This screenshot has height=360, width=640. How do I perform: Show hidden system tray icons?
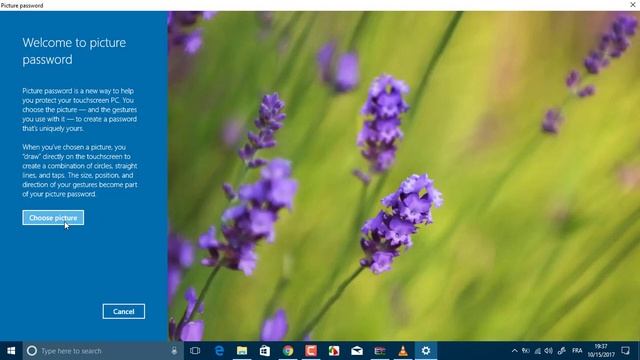pyautogui.click(x=514, y=351)
